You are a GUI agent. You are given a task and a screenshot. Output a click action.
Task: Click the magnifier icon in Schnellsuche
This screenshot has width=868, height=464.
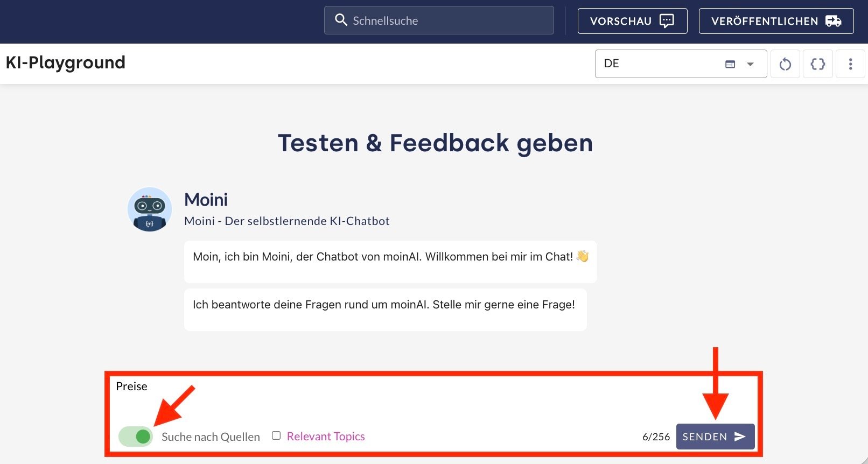(x=341, y=20)
